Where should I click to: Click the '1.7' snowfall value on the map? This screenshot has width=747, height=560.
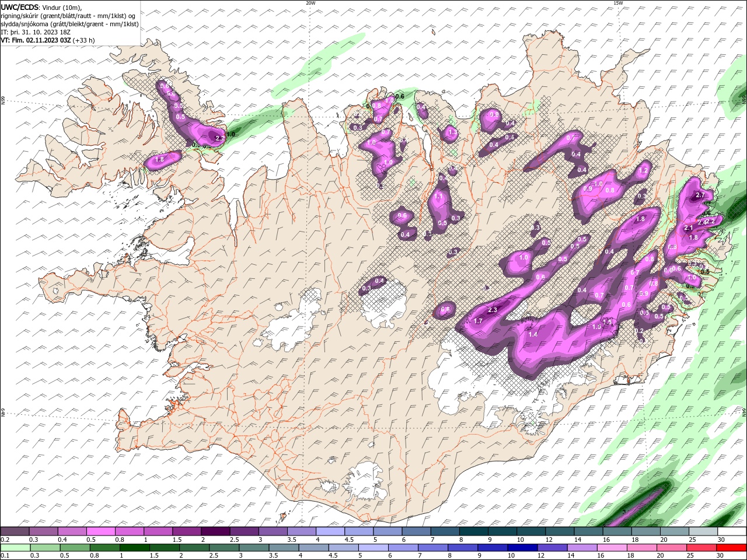pyautogui.click(x=478, y=321)
